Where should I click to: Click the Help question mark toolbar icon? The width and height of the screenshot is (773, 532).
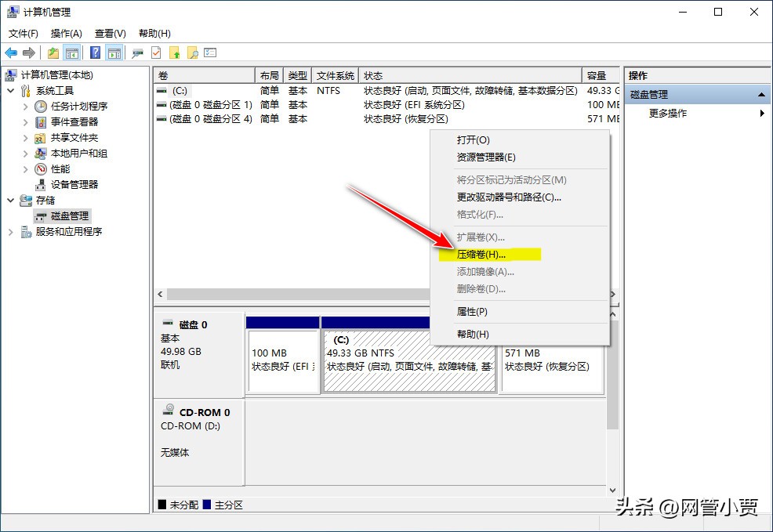[95, 52]
